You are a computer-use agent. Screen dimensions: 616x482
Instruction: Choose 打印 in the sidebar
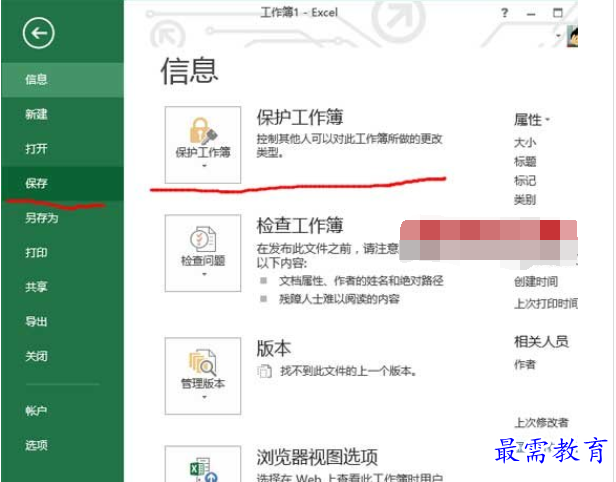coord(62,253)
